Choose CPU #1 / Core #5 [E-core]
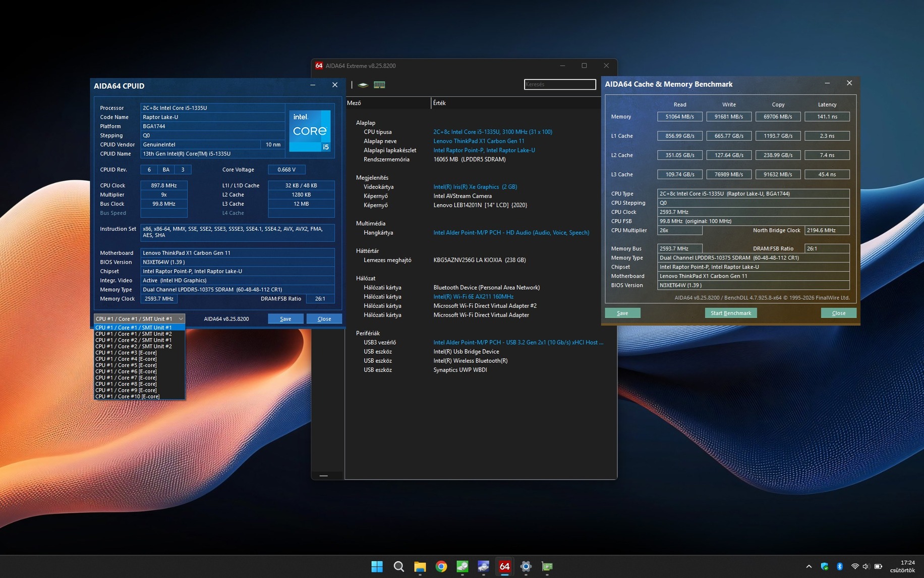The image size is (924, 578). coord(139,365)
